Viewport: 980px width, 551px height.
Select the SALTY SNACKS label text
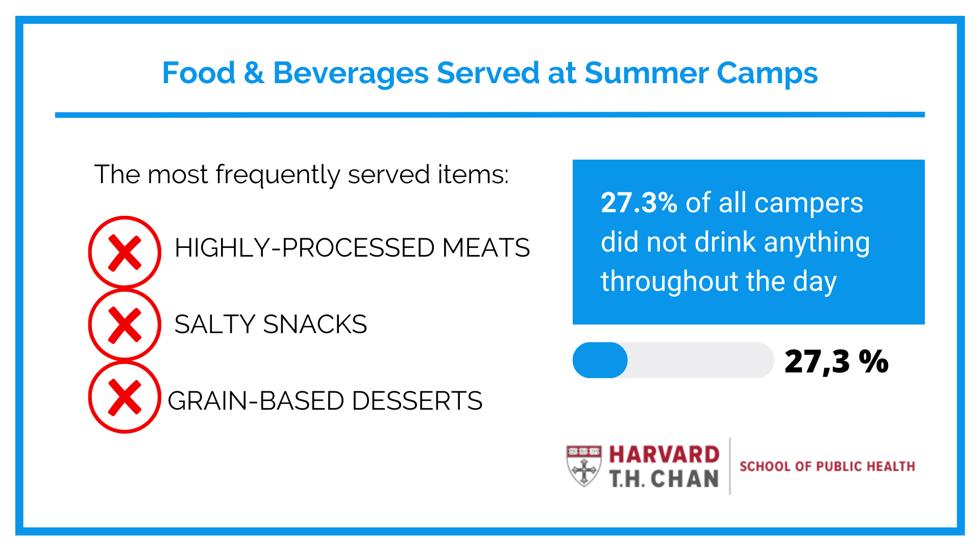click(x=271, y=324)
